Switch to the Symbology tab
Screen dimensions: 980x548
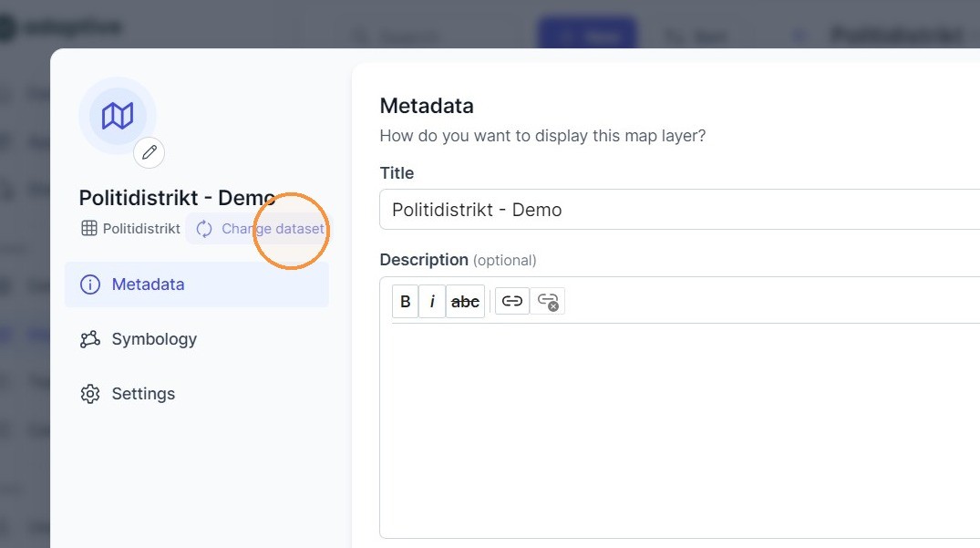[196, 338]
